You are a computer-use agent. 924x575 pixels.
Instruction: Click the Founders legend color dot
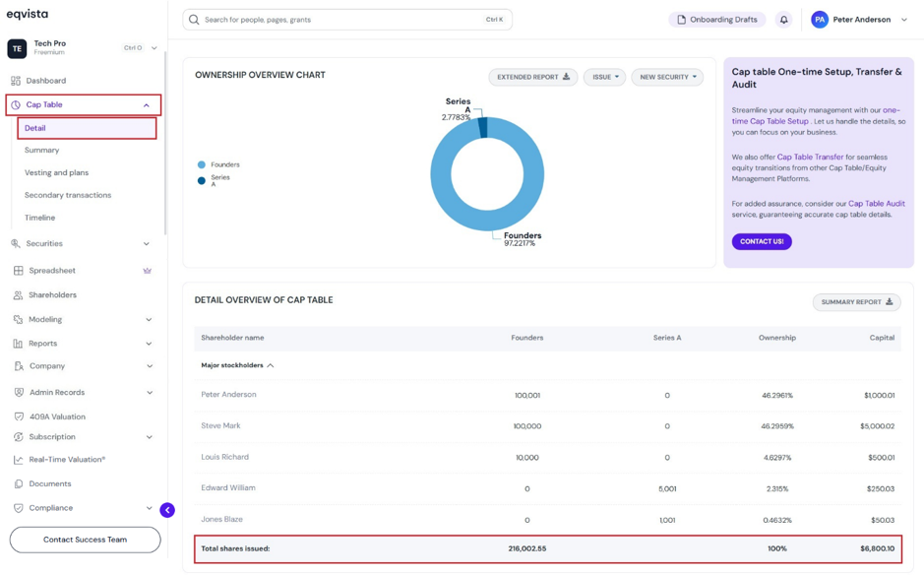pyautogui.click(x=202, y=165)
